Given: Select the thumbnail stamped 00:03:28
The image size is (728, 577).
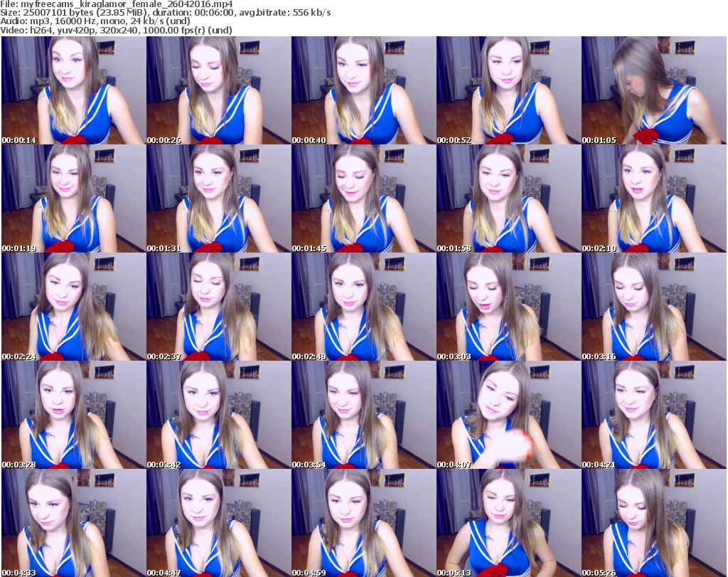Looking at the screenshot, I should coord(73,415).
